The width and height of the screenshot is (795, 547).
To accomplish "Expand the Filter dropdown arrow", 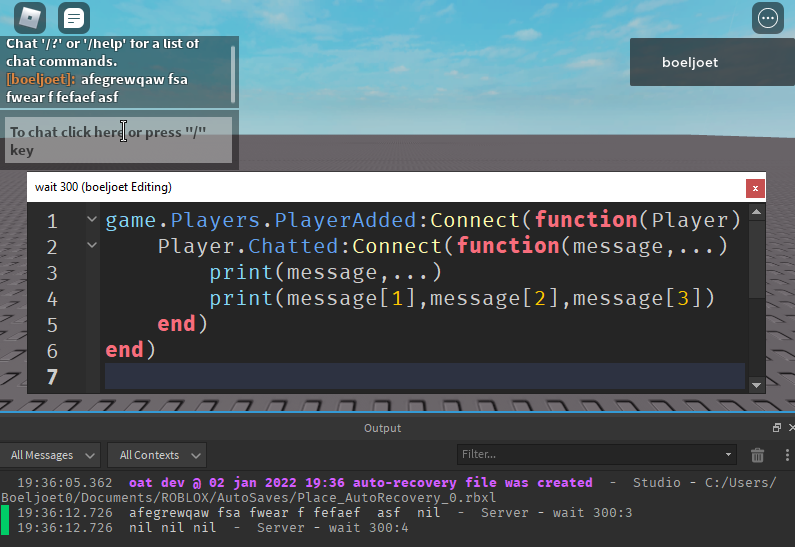I will (728, 454).
